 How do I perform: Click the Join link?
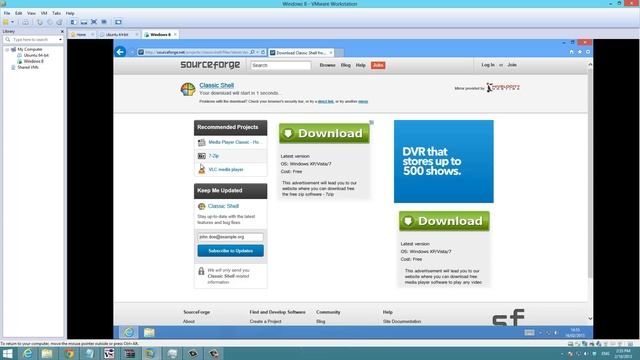point(512,65)
